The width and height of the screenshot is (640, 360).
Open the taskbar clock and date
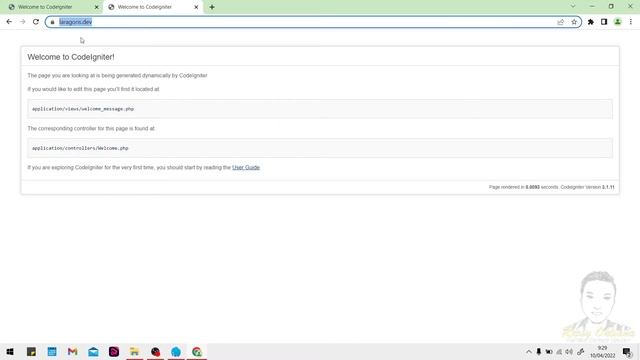(x=602, y=351)
